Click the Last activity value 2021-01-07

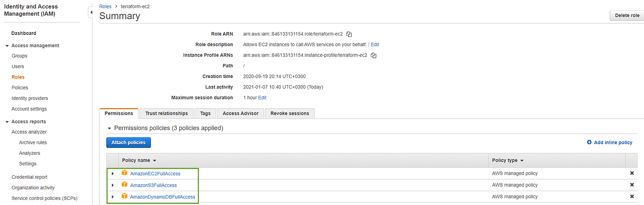(283, 87)
